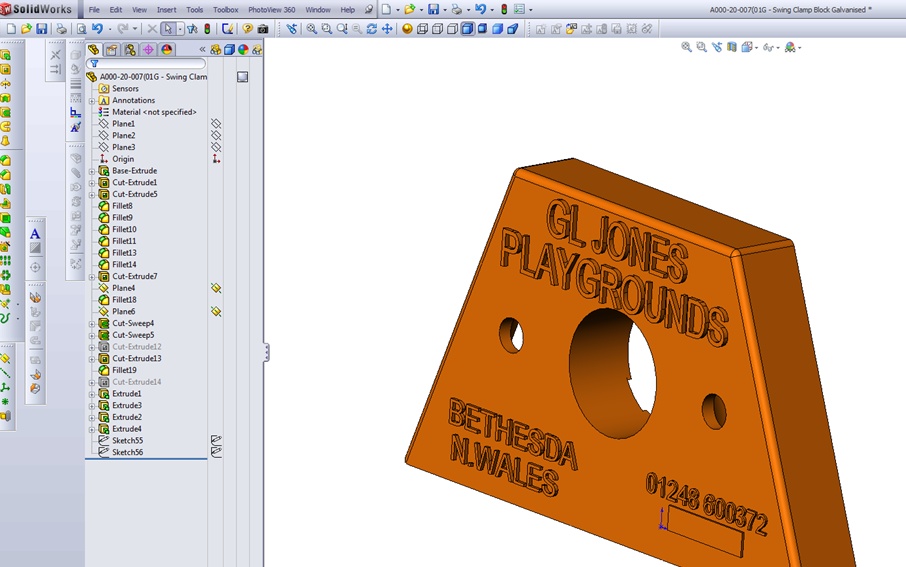Toggle Sketch55 visibility in display pane
This screenshot has width=906, height=567.
pos(216,440)
